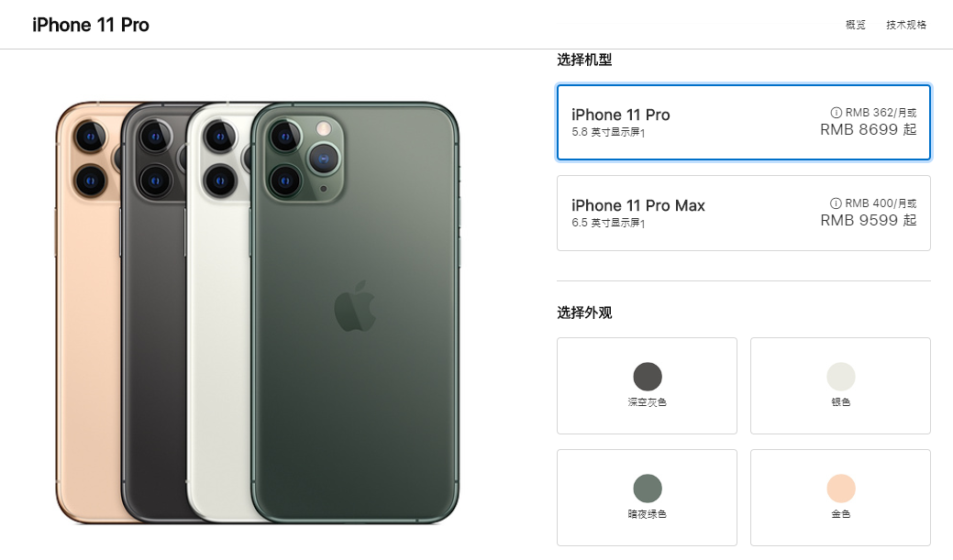Click the iPhone 11 Pro page title

[91, 25]
